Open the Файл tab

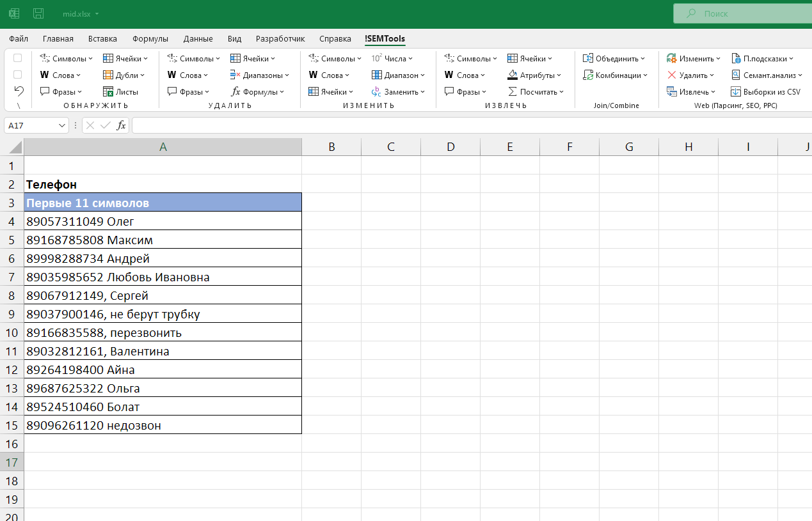click(19, 38)
